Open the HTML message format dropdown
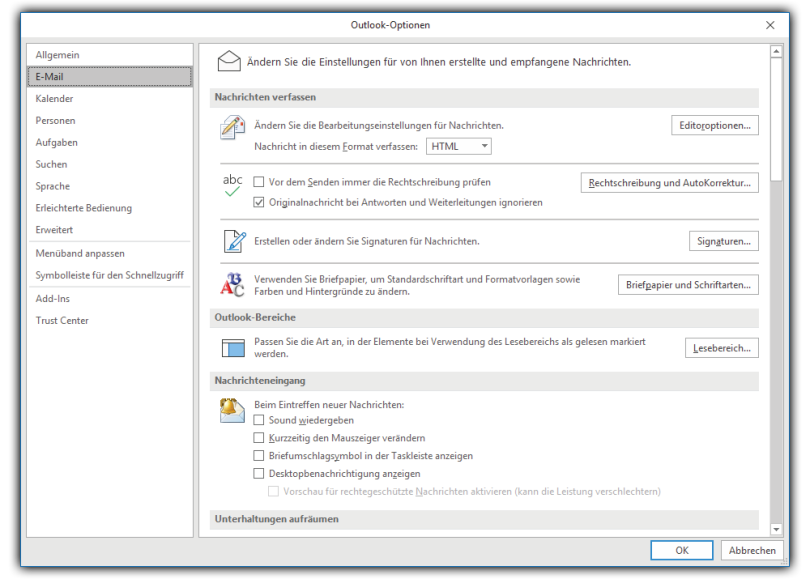 459,146
